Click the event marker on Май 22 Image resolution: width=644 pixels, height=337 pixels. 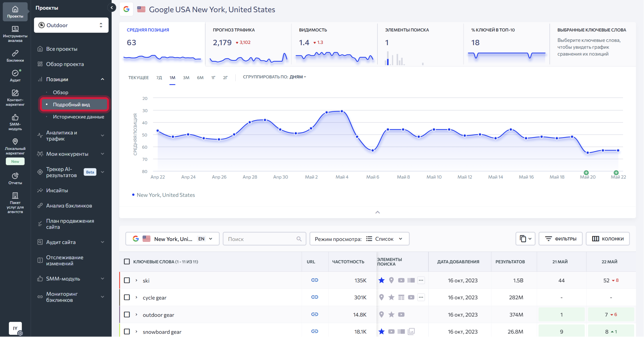616,172
